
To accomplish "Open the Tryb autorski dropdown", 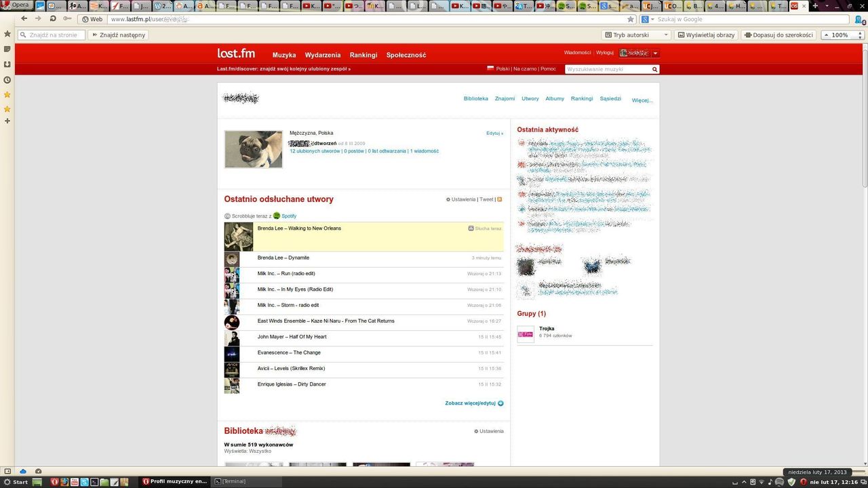I will tap(637, 35).
